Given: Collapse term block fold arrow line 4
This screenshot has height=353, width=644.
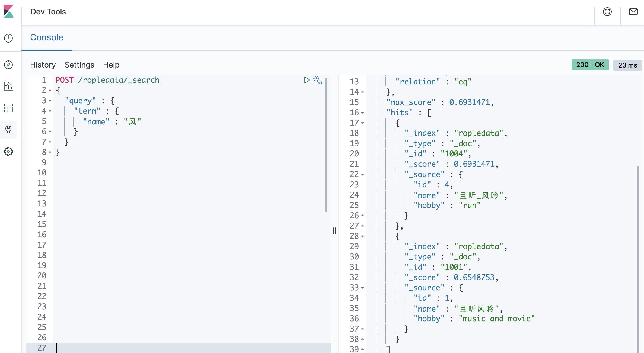Looking at the screenshot, I should pyautogui.click(x=50, y=111).
